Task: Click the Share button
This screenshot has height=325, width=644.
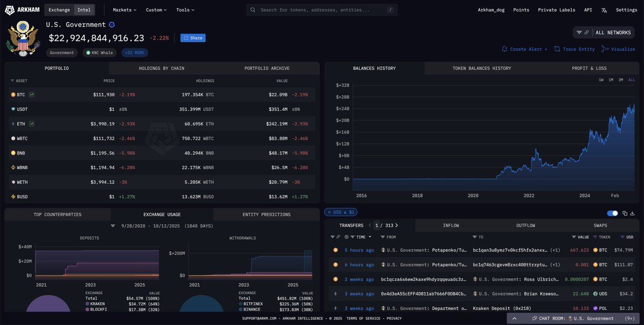Action: tap(193, 38)
